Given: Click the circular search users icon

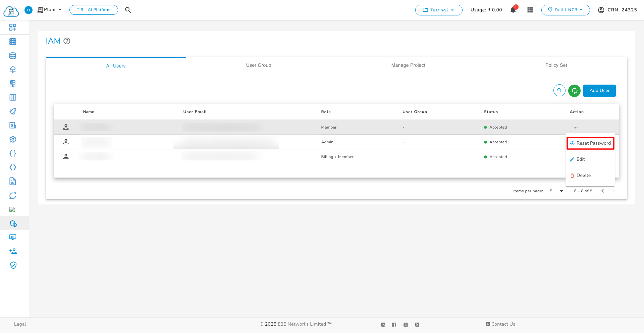Looking at the screenshot, I should (x=559, y=91).
